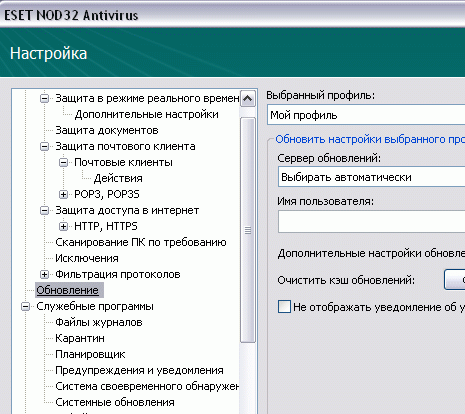465x414 pixels.
Task: Open Сканирование ПК по требованию
Action: tap(141, 242)
